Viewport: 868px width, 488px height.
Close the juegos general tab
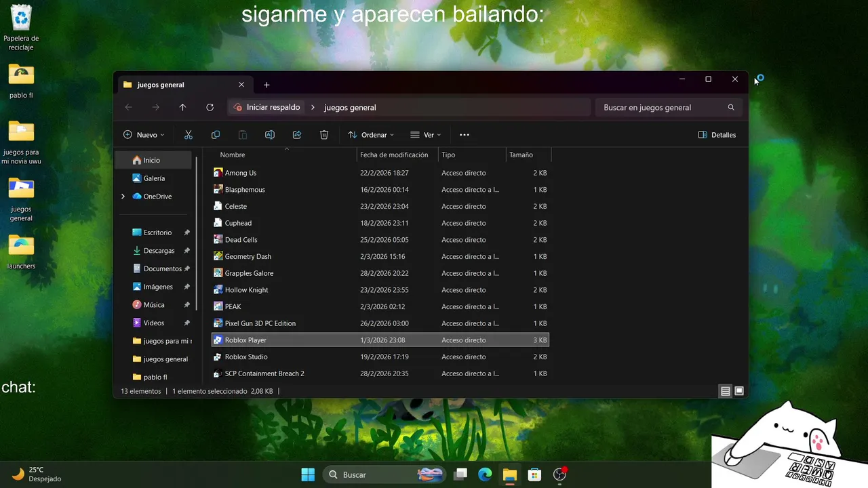(241, 85)
